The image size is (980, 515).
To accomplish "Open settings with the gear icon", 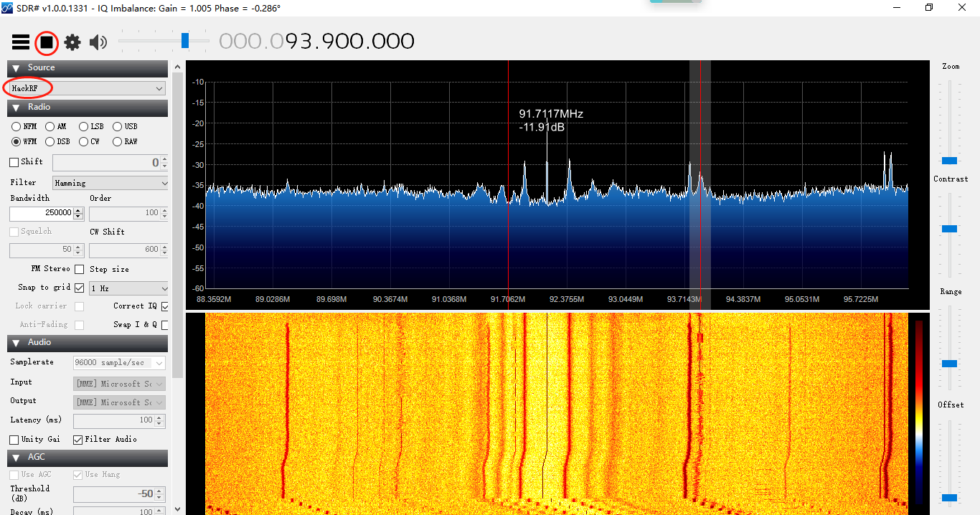I will (x=72, y=42).
